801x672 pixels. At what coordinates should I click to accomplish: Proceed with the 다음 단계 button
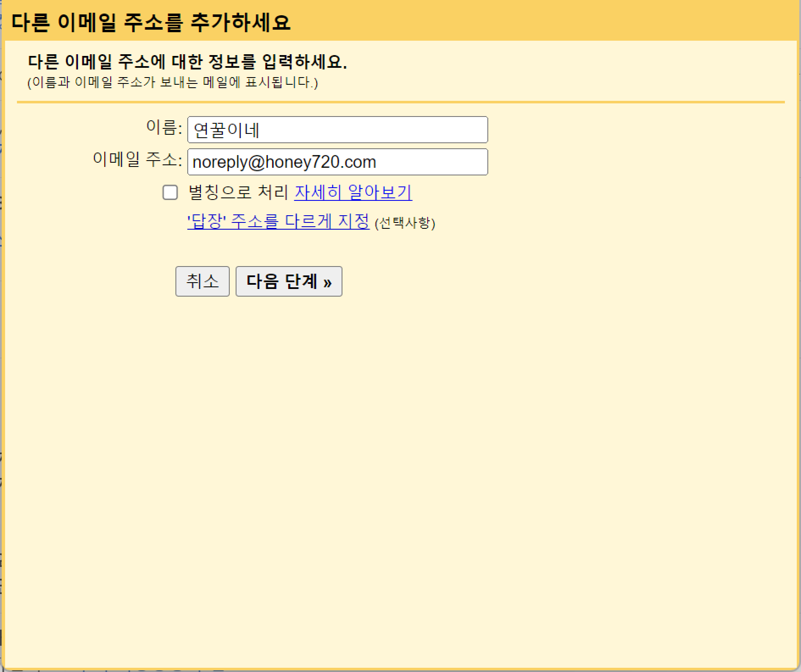[289, 281]
